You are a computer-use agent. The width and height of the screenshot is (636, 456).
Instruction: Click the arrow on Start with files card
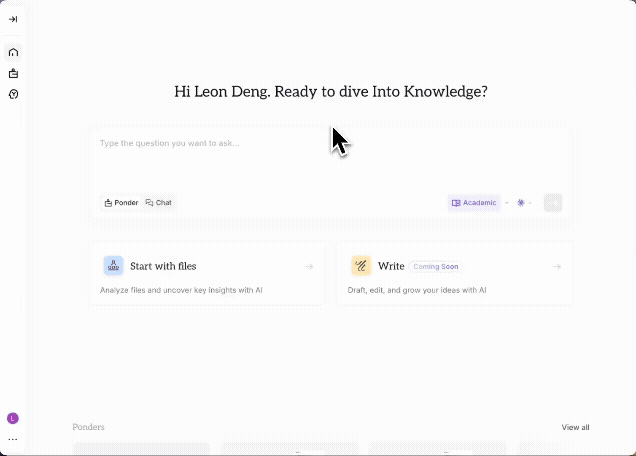click(309, 267)
